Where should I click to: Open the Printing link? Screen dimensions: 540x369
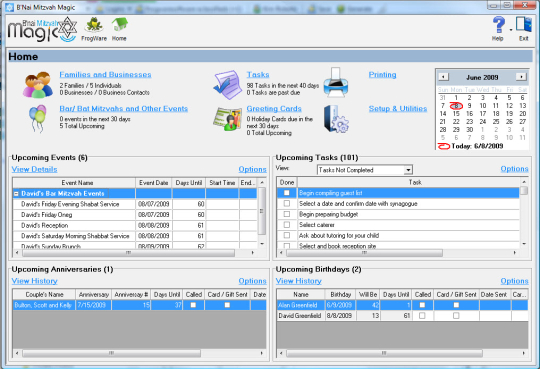pyautogui.click(x=383, y=75)
